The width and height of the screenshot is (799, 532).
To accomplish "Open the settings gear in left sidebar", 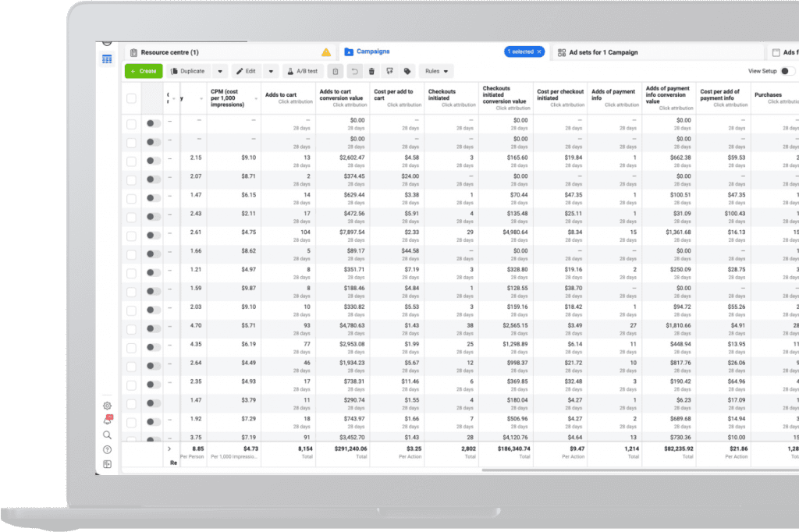I will pos(107,406).
